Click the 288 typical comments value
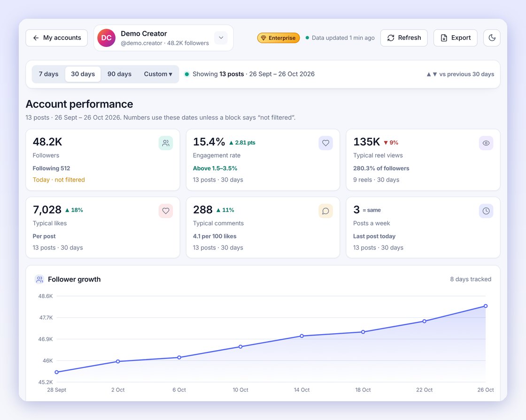Screen dimensions: 526x420 [203, 209]
